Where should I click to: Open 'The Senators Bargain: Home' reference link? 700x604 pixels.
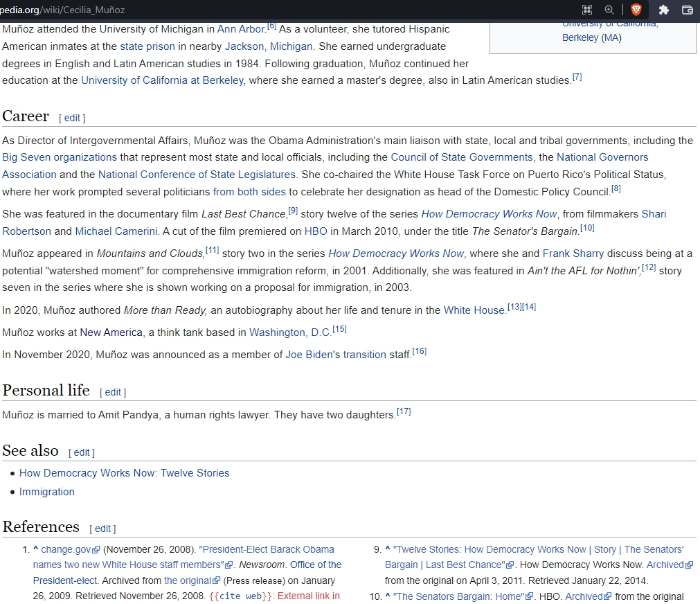pos(463,596)
